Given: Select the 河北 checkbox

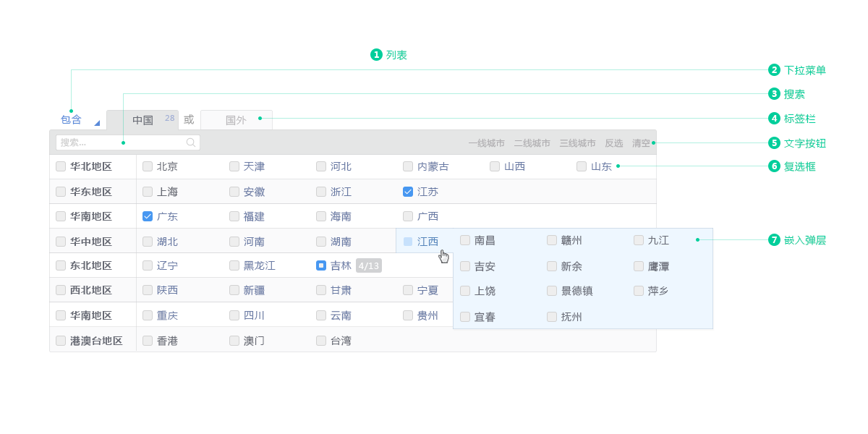Looking at the screenshot, I should tap(321, 166).
